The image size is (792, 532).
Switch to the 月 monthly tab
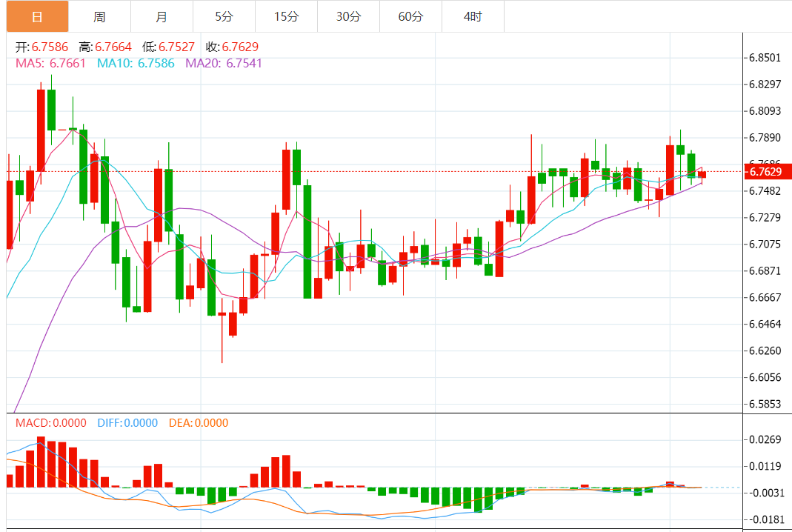162,17
